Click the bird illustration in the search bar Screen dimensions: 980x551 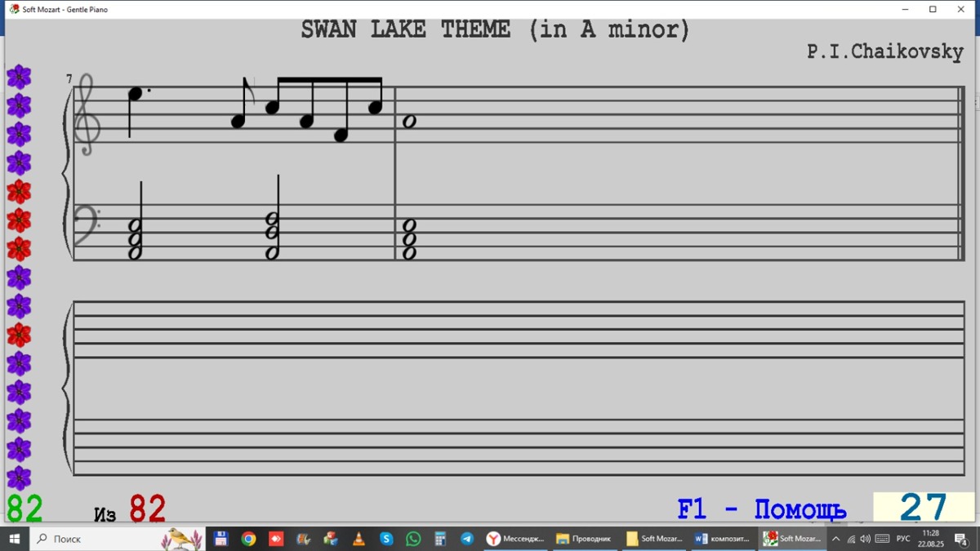coord(180,539)
